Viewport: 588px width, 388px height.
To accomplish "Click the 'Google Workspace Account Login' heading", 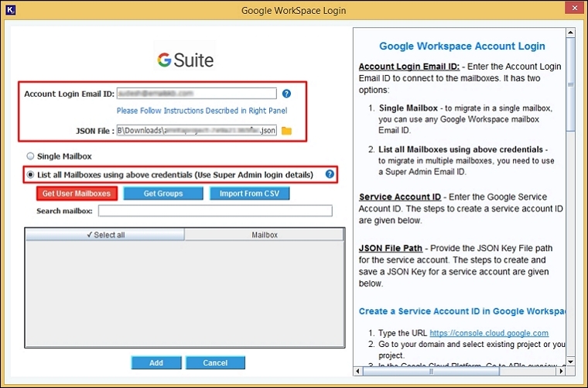I will click(462, 46).
